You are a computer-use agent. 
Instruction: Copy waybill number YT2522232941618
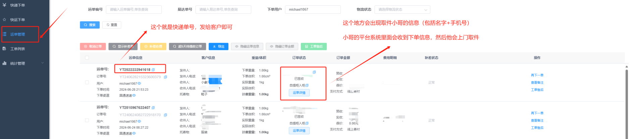153,70
